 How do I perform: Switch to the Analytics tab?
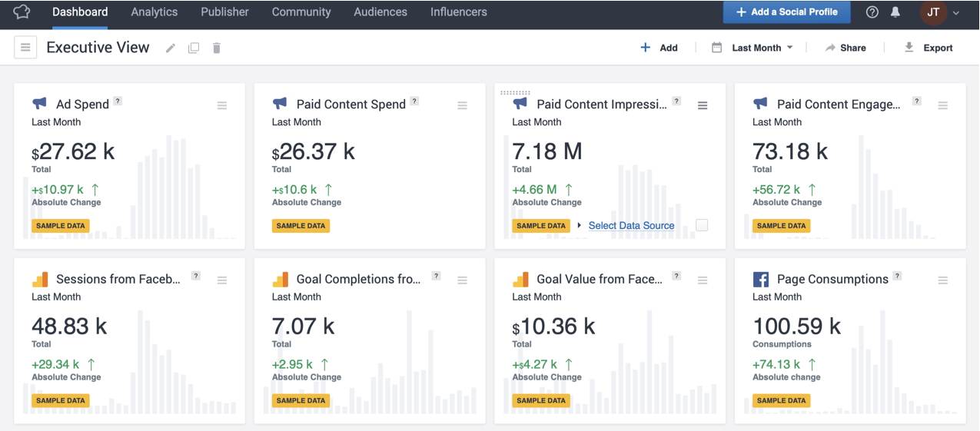(x=154, y=12)
